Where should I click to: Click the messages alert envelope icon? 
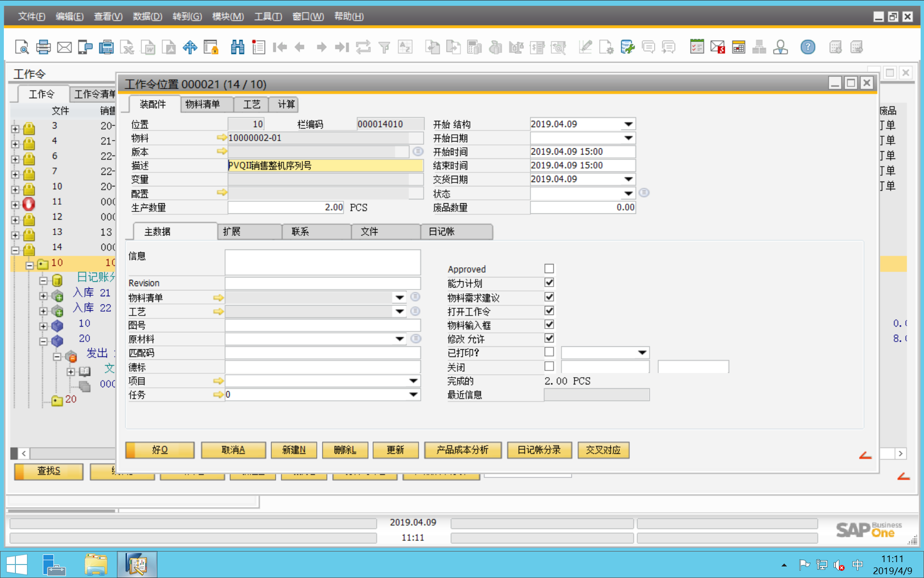718,47
